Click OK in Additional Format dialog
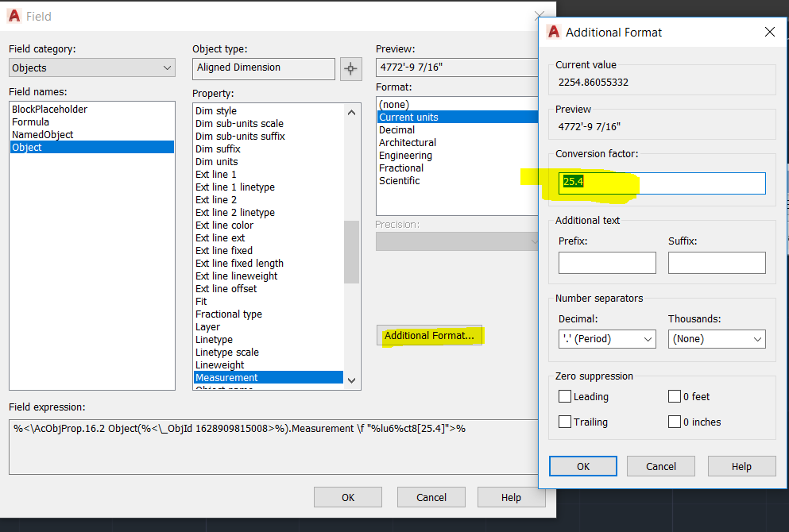Image resolution: width=789 pixels, height=532 pixels. point(582,466)
